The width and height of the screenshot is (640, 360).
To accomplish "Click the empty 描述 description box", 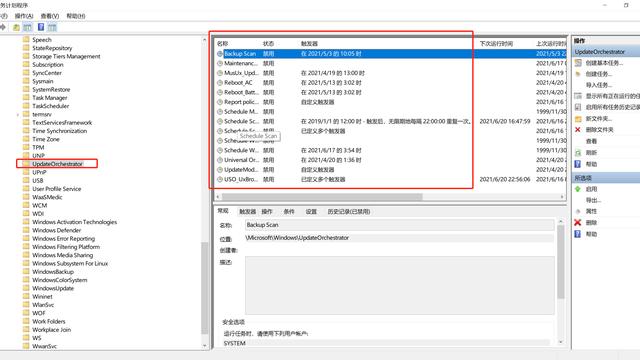I will click(400, 285).
